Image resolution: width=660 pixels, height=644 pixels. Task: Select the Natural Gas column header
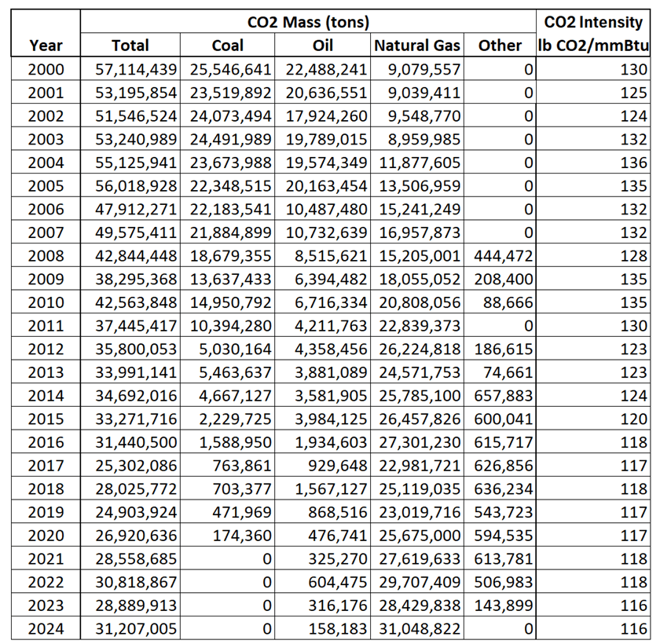pyautogui.click(x=417, y=46)
